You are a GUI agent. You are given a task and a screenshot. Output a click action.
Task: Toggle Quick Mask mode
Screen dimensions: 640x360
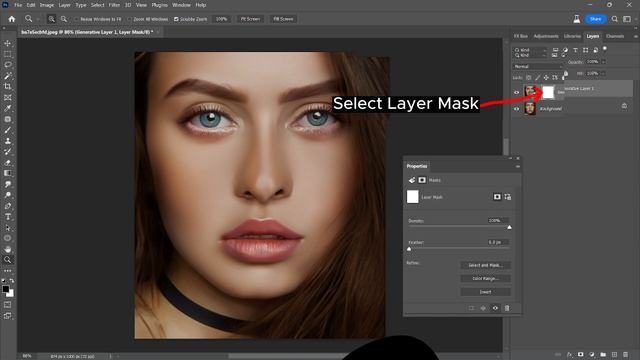[x=7, y=305]
